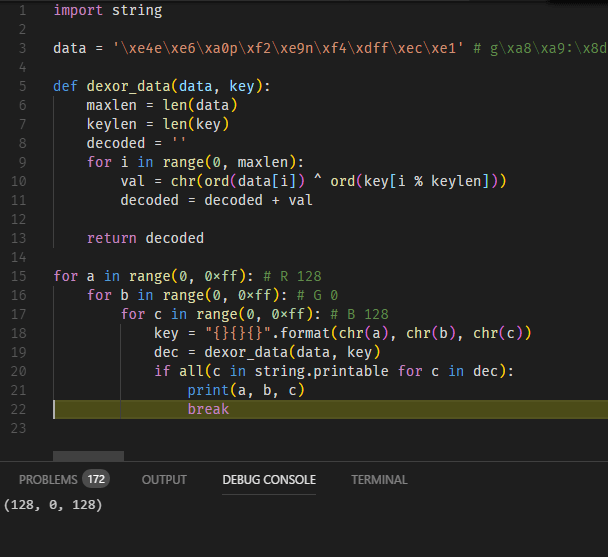Screen dimensions: 608x557
Task: Click the '(128, 0, 128)' debug console output
Action: [53, 505]
